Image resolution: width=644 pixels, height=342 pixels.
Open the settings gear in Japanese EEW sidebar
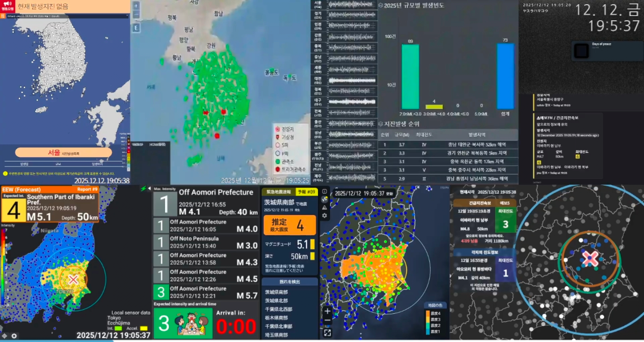pos(325,215)
